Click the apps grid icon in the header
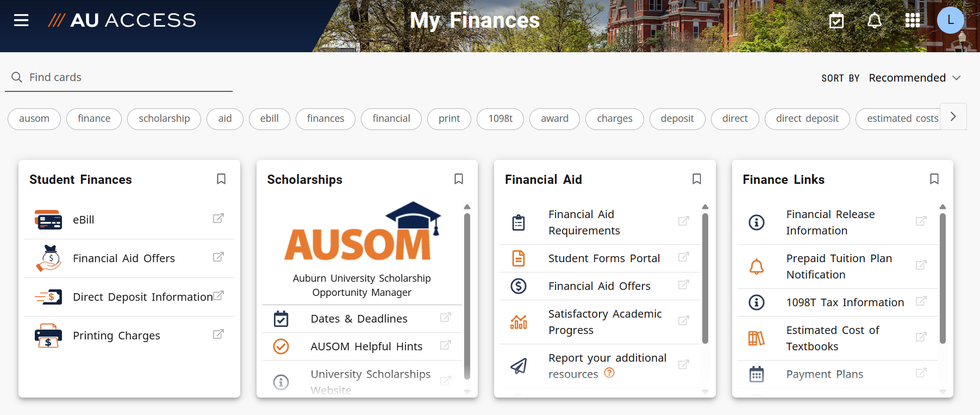This screenshot has width=980, height=415. pyautogui.click(x=913, y=20)
